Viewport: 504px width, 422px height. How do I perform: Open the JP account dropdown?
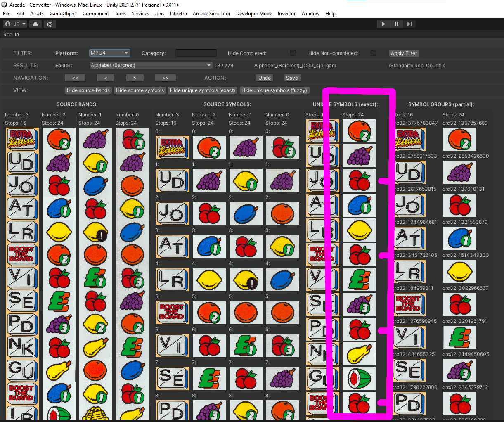[15, 24]
